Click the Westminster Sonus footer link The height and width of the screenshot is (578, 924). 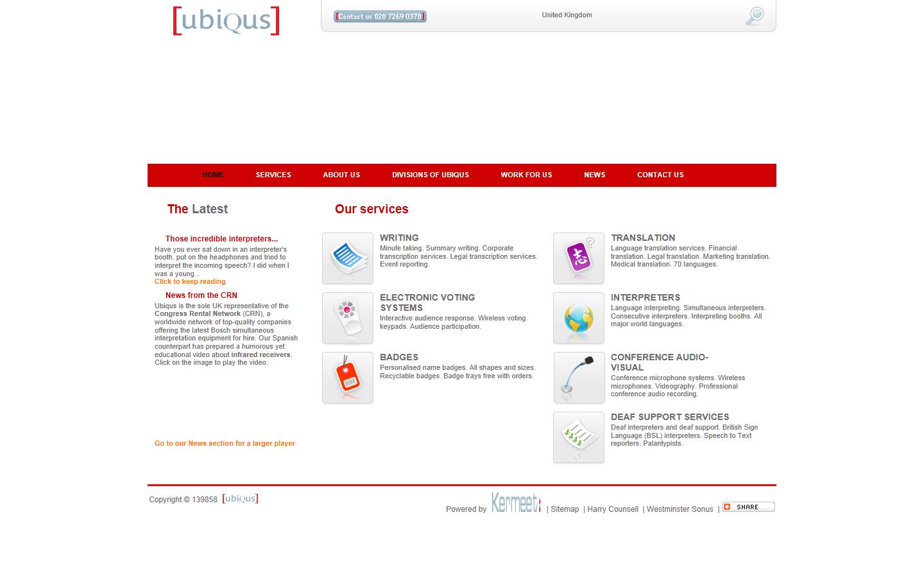point(680,509)
